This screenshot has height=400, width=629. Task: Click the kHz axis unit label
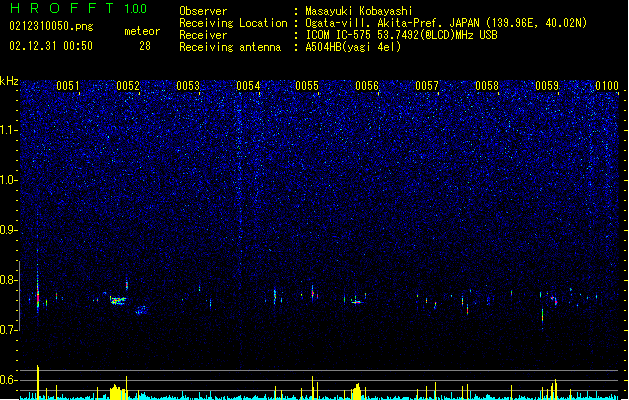[x=9, y=81]
